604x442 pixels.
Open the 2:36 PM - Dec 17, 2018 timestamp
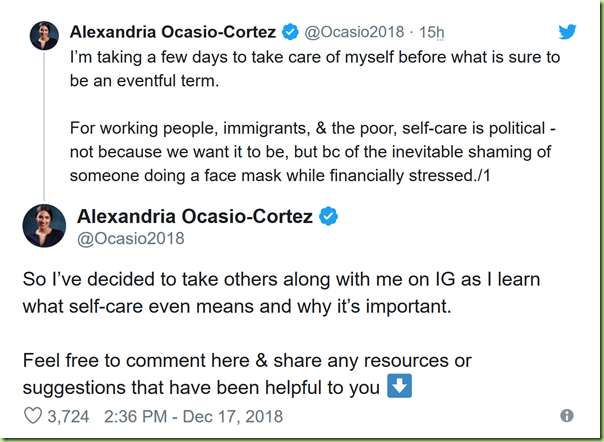point(193,417)
